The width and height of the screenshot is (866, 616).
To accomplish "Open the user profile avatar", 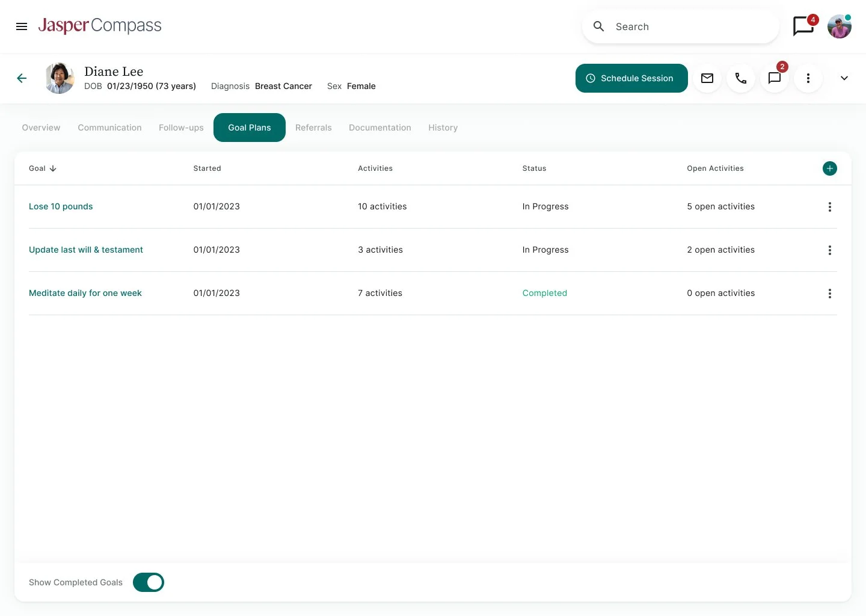I will coord(840,26).
